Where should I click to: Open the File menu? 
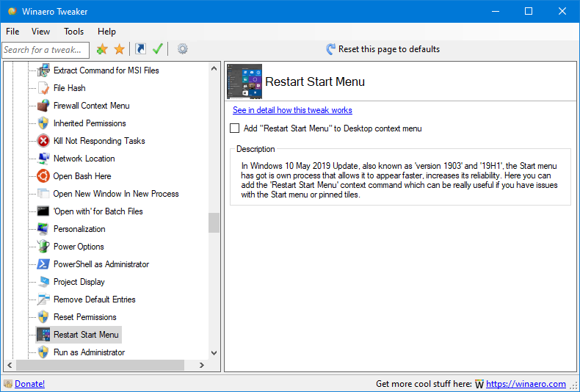coord(12,32)
